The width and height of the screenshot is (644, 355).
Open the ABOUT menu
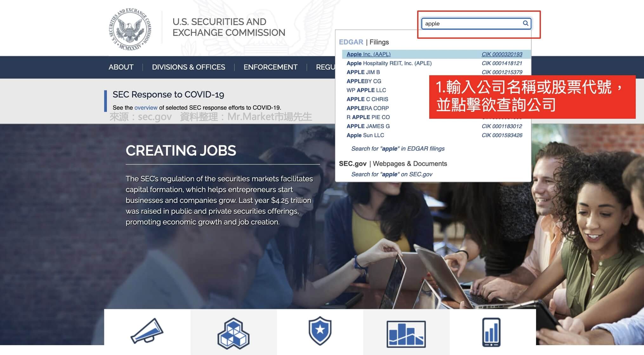click(121, 67)
